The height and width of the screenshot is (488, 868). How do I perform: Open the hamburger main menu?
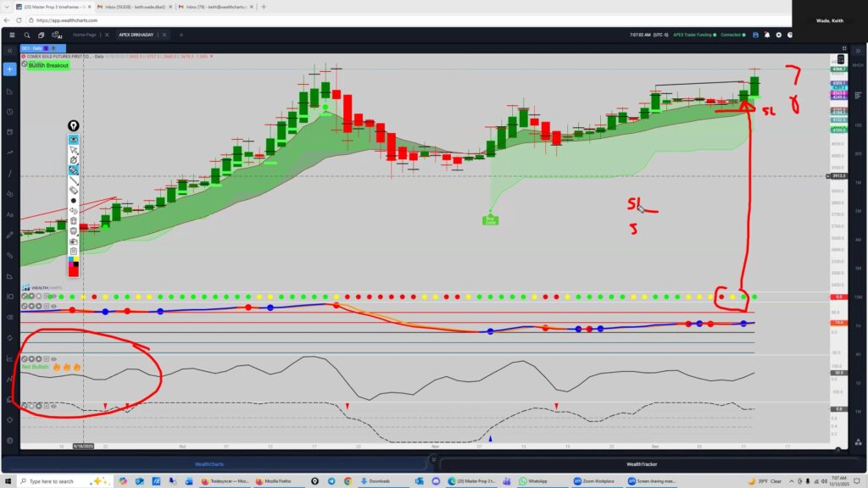coord(11,36)
